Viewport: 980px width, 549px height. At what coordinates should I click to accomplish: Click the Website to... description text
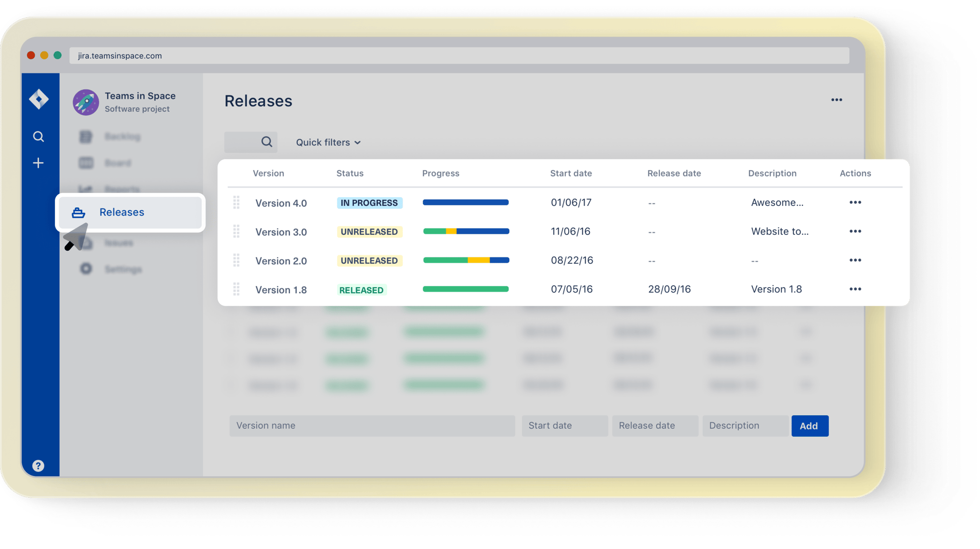(780, 231)
